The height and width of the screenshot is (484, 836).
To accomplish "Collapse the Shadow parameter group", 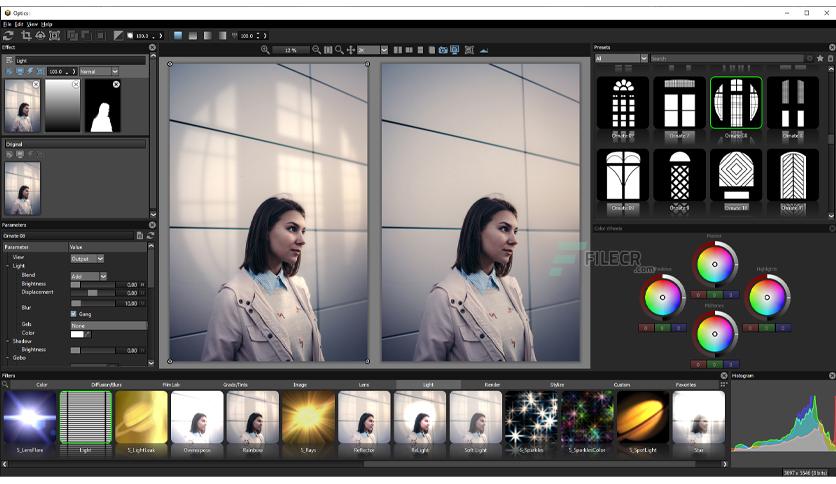I will (x=7, y=341).
